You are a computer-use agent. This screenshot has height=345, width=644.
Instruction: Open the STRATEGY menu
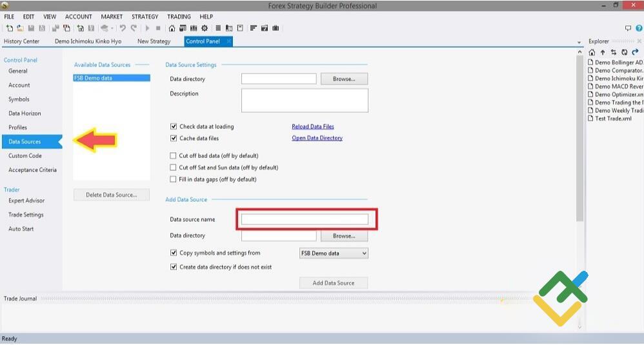coord(145,17)
